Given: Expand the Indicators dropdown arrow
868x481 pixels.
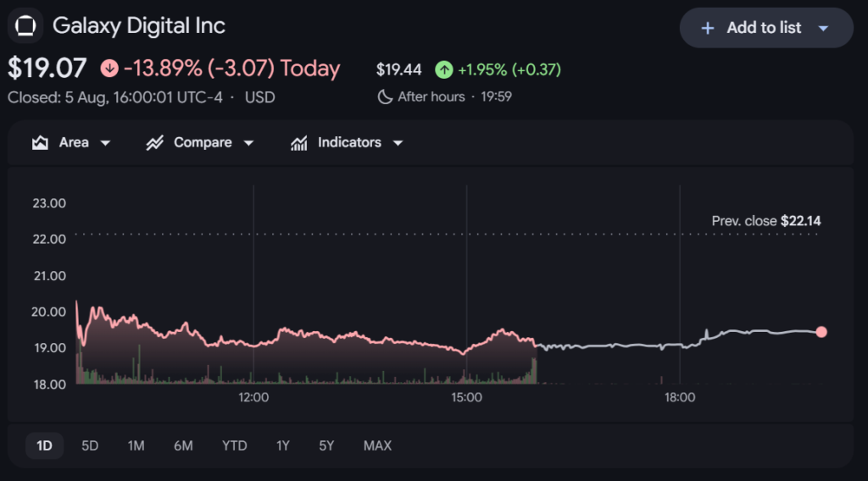Looking at the screenshot, I should click(x=398, y=143).
